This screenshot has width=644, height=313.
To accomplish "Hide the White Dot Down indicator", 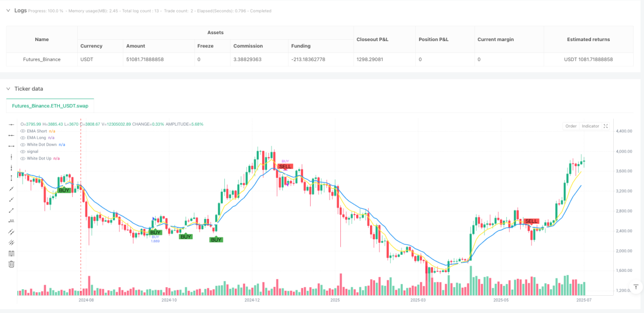I will pos(23,145).
